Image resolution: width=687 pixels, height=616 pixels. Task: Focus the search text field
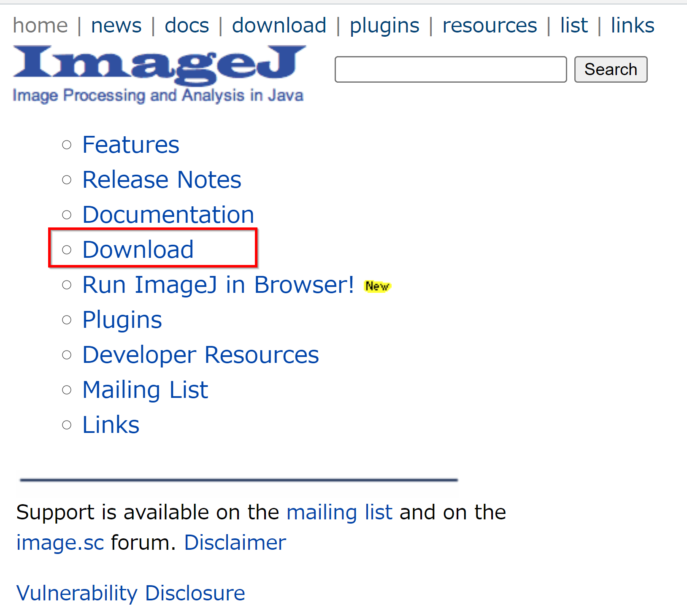[451, 69]
